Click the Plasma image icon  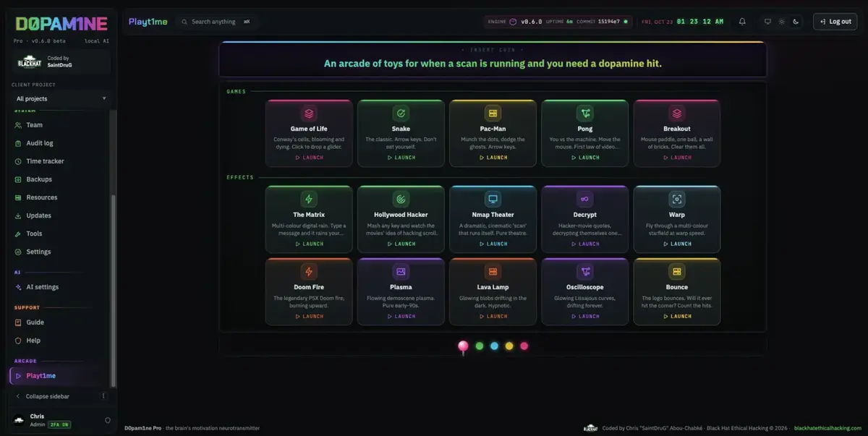point(401,272)
